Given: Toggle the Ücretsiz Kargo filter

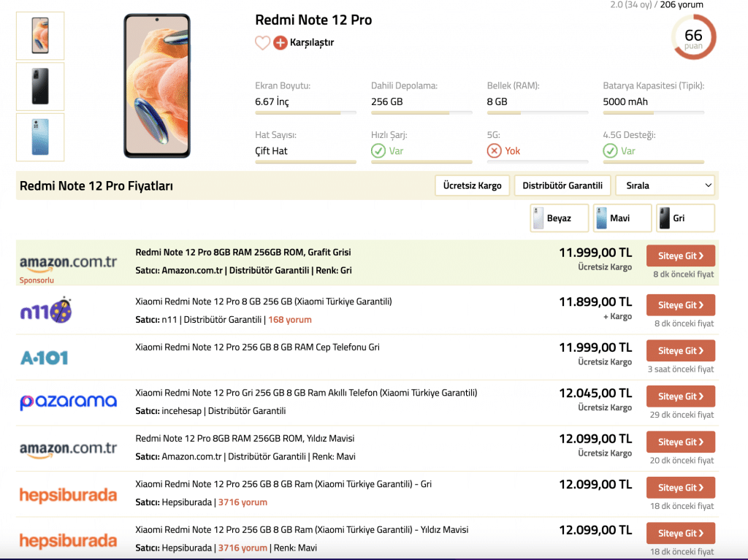Looking at the screenshot, I should point(473,185).
